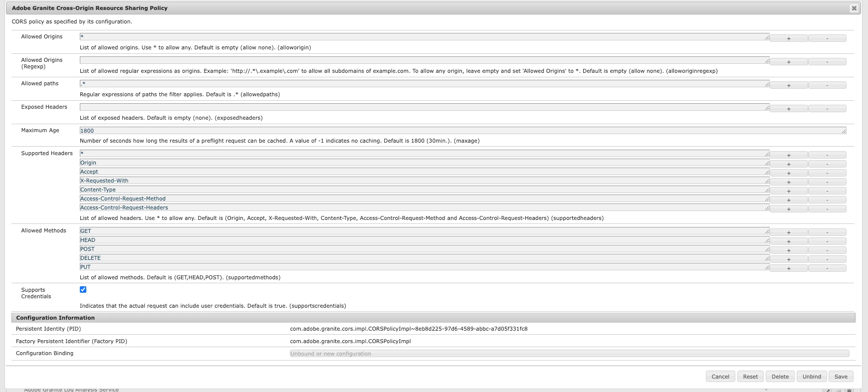Image resolution: width=868 pixels, height=392 pixels.
Task: Add an Exposed Headers entry with plus
Action: pyautogui.click(x=789, y=109)
